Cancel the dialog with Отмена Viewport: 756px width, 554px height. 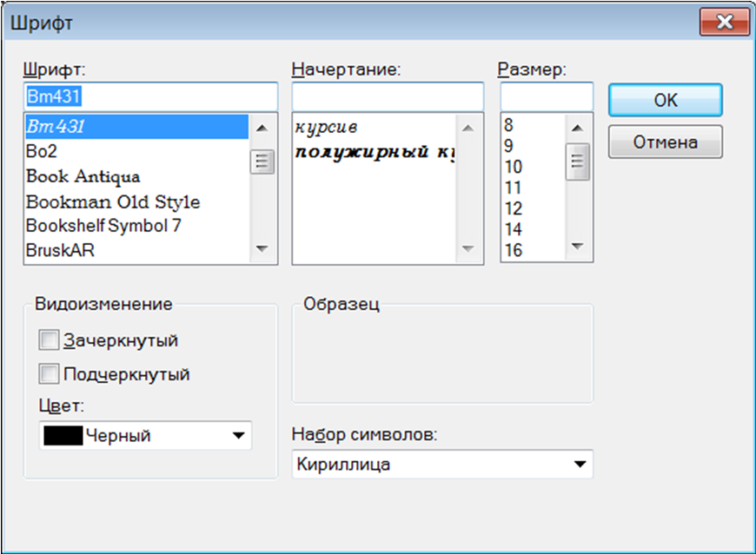pyautogui.click(x=665, y=141)
